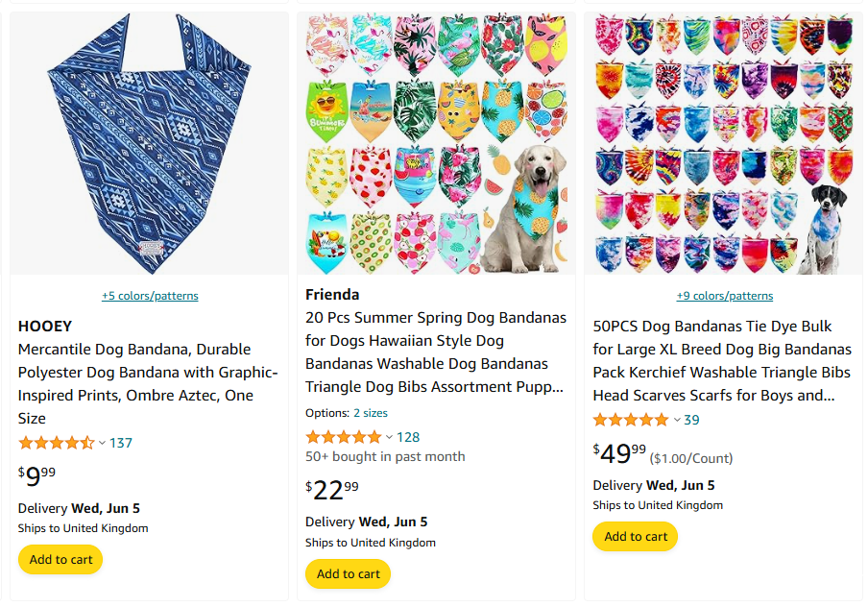
Task: Show +5 colors/patterns for HOOEY bandana
Action: (150, 296)
